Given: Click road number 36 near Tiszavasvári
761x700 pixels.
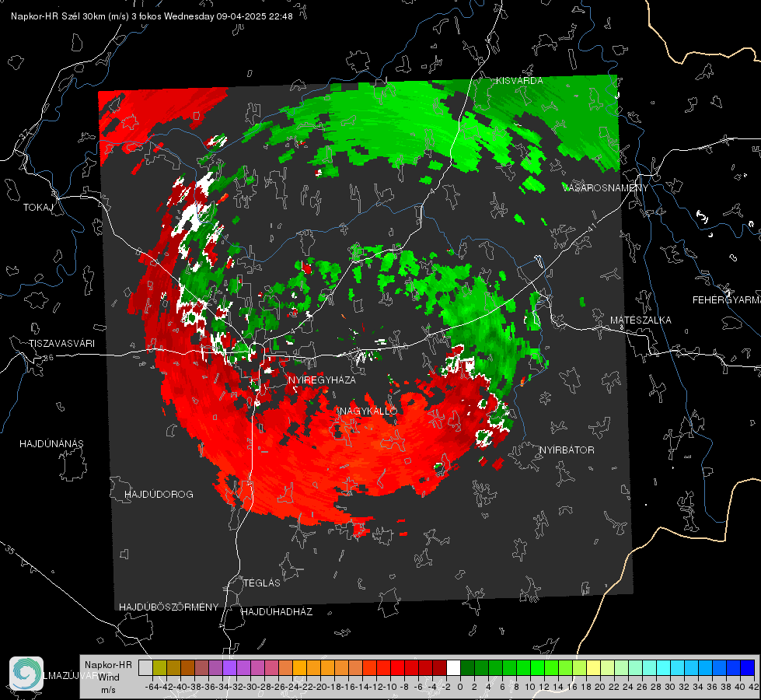Looking at the screenshot, I should (48, 358).
